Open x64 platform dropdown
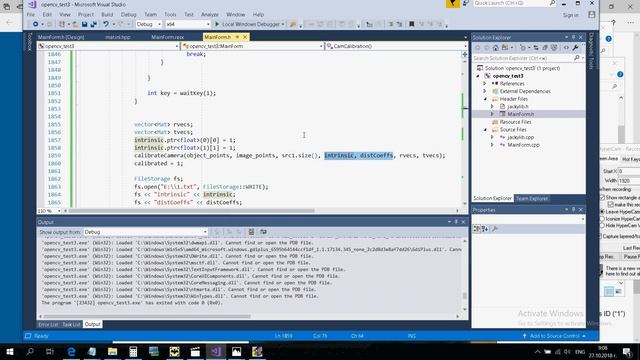This screenshot has width=640, height=360. [187, 24]
